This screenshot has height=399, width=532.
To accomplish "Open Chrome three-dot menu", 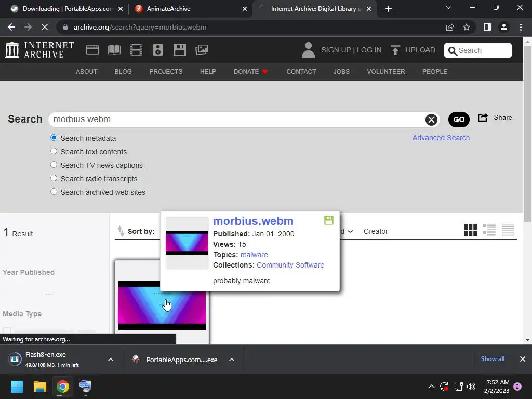I will click(521, 27).
